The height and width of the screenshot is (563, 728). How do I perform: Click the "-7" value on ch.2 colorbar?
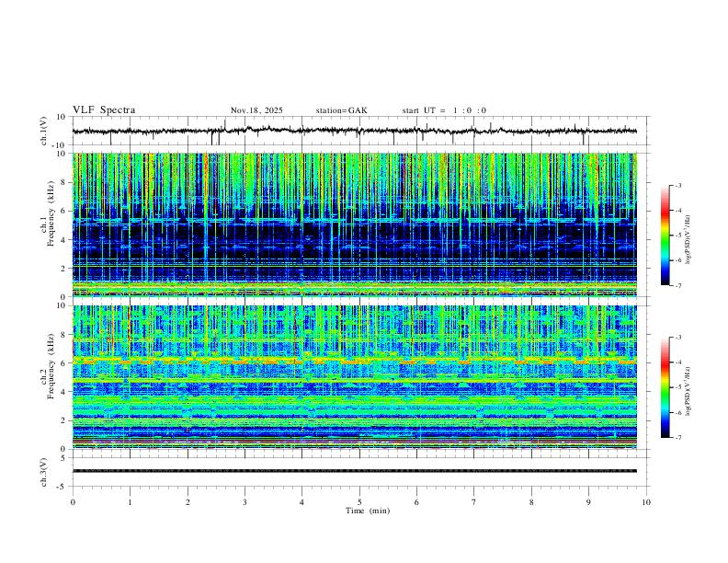(x=677, y=438)
